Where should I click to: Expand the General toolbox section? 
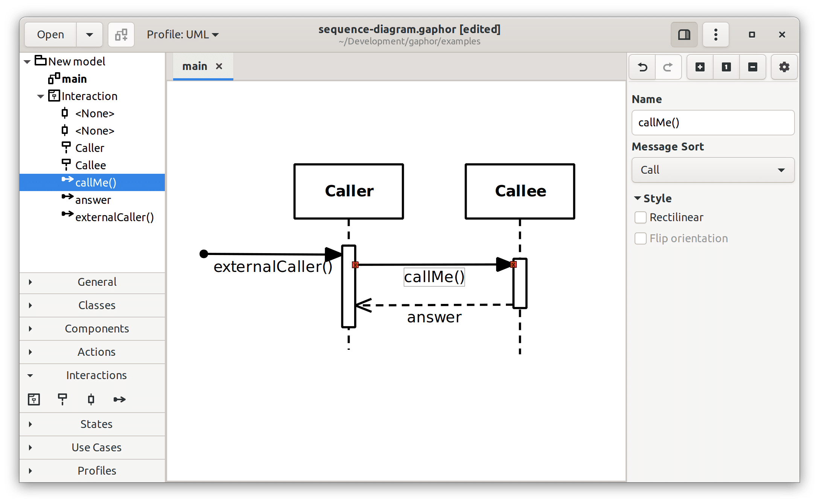coord(92,282)
